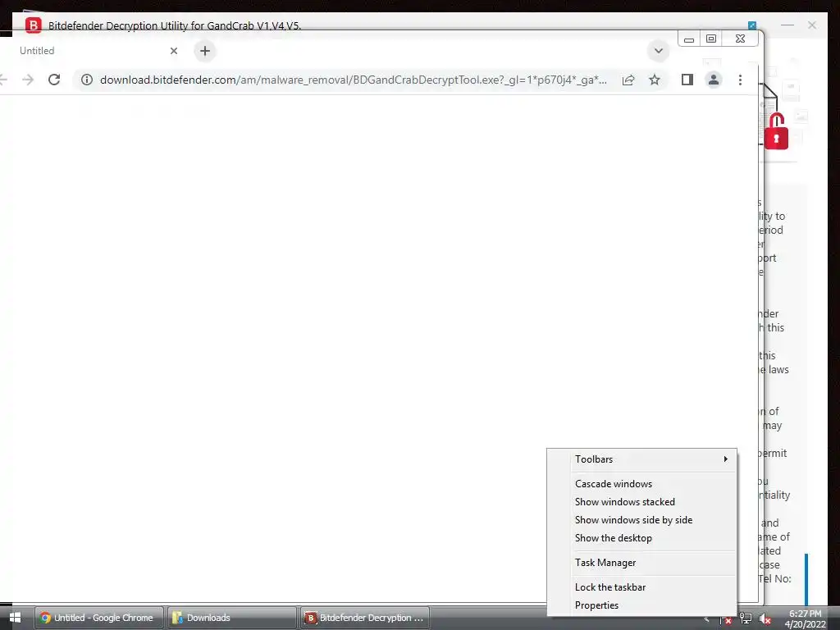Open the Windows Start button
Image resolution: width=840 pixels, height=630 pixels.
[15, 618]
